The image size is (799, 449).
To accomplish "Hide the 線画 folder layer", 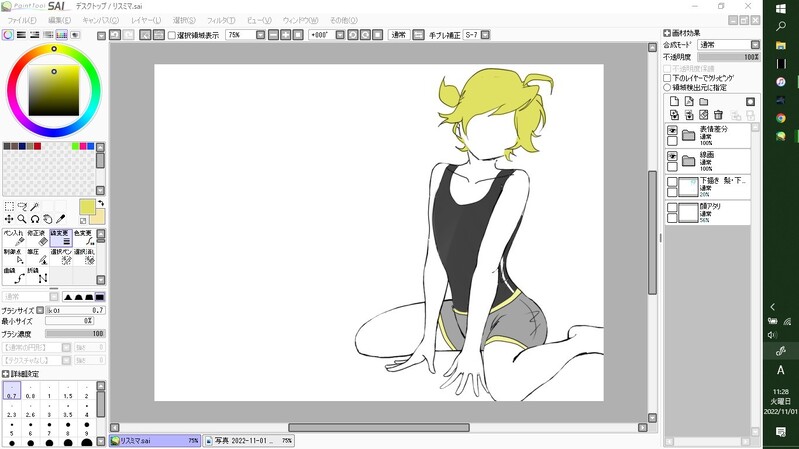I will [x=672, y=156].
